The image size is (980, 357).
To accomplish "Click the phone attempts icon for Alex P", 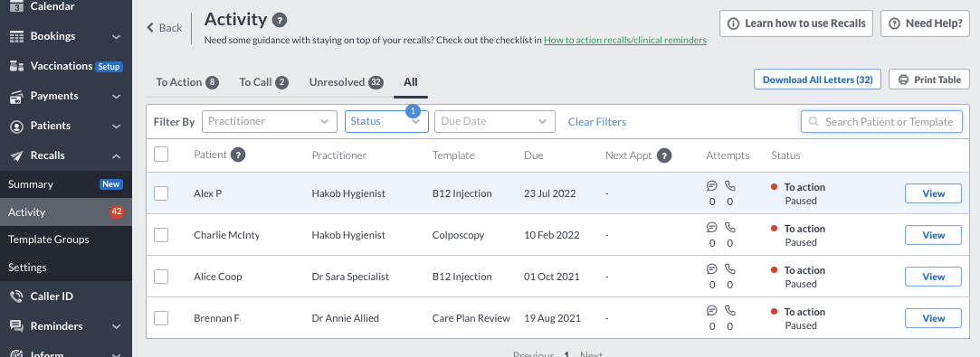I will [730, 185].
